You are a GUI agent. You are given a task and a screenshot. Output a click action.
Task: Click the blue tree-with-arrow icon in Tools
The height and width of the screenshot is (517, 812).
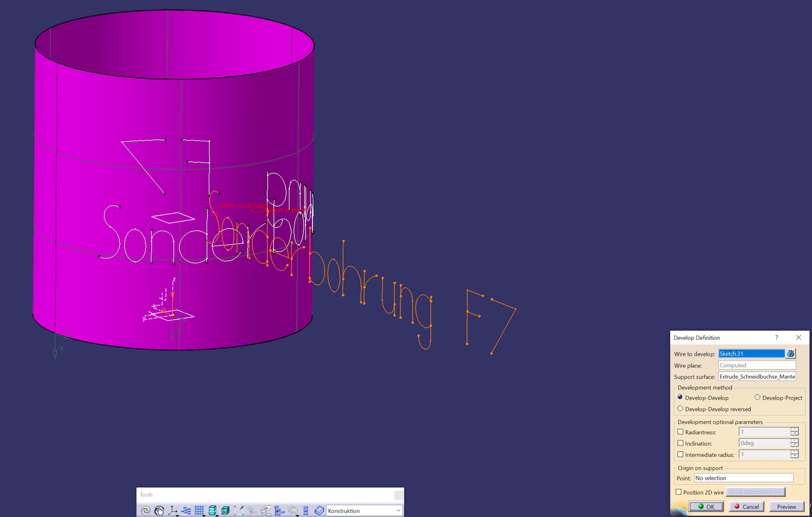279,510
